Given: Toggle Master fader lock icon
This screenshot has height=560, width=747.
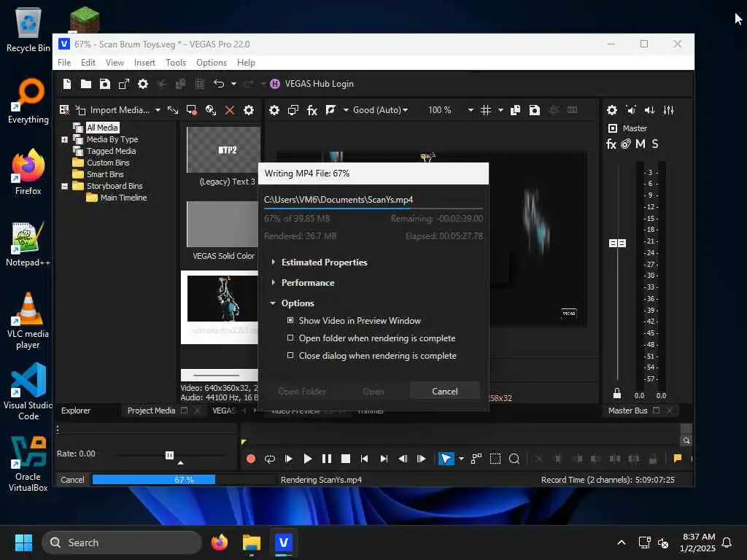Looking at the screenshot, I should pyautogui.click(x=617, y=393).
